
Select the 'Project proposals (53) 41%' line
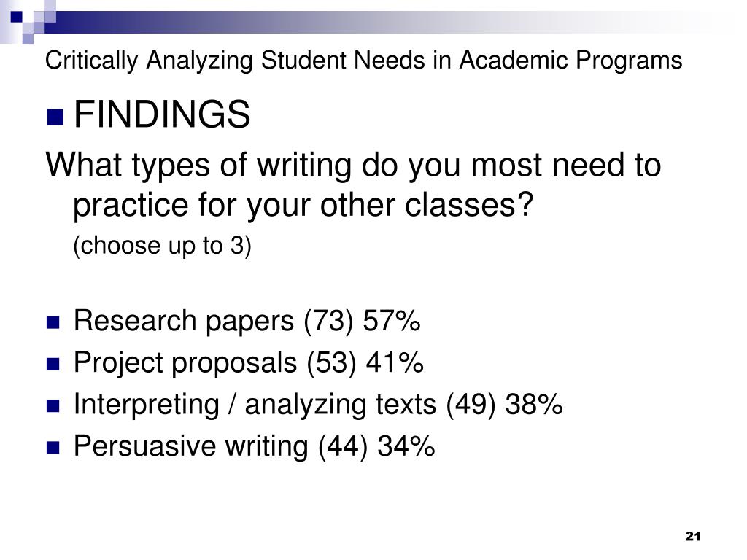pyautogui.click(x=248, y=362)
